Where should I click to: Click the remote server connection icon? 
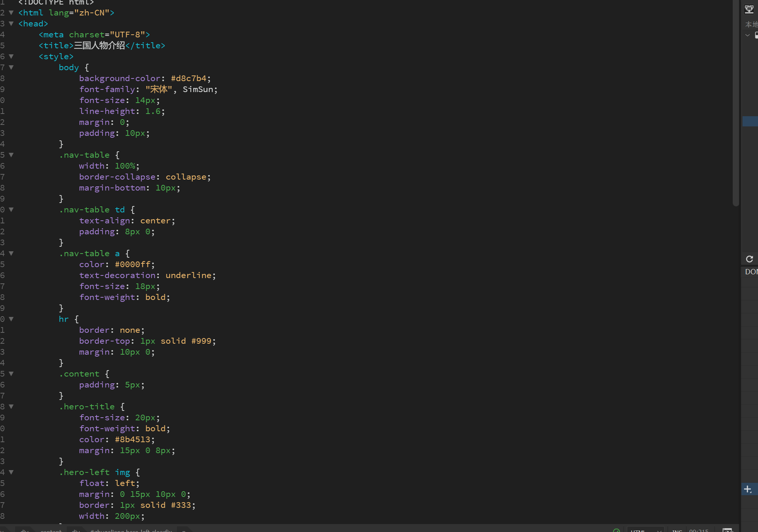(749, 9)
